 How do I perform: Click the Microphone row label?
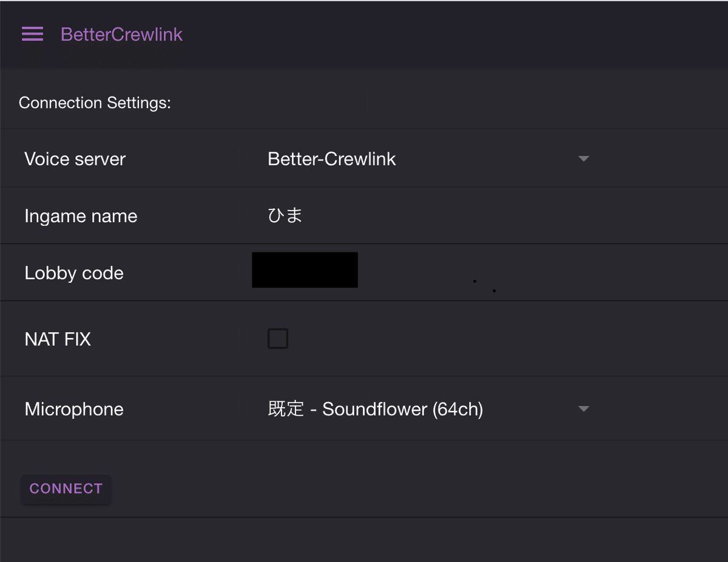[74, 408]
